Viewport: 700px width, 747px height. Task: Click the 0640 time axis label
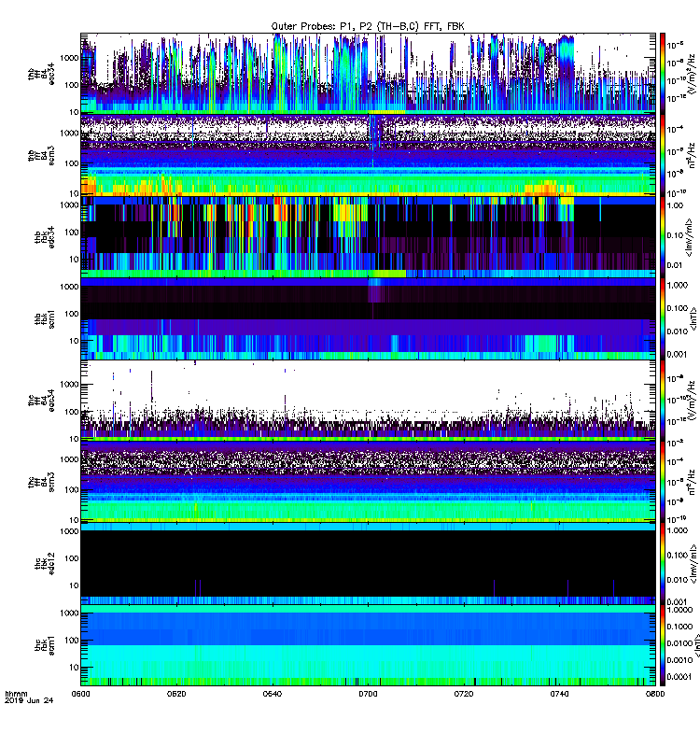(272, 694)
